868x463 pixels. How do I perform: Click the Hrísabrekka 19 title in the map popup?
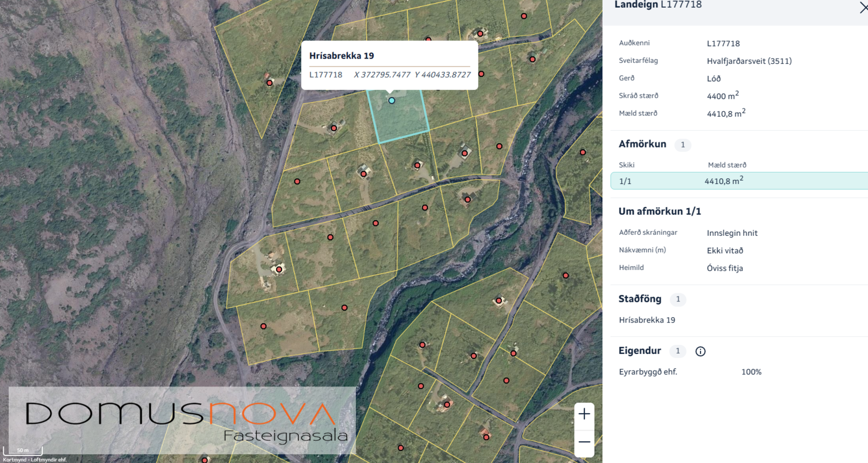tap(341, 56)
